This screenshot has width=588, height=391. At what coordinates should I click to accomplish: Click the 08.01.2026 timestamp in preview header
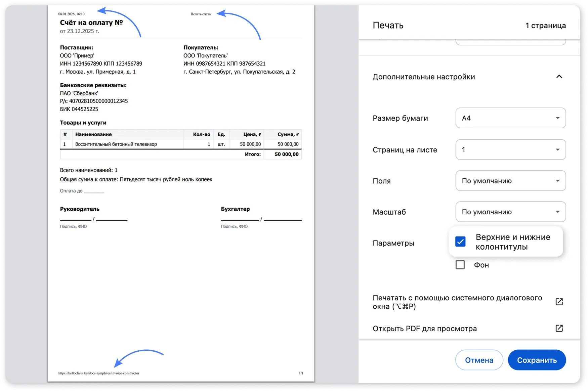click(71, 14)
